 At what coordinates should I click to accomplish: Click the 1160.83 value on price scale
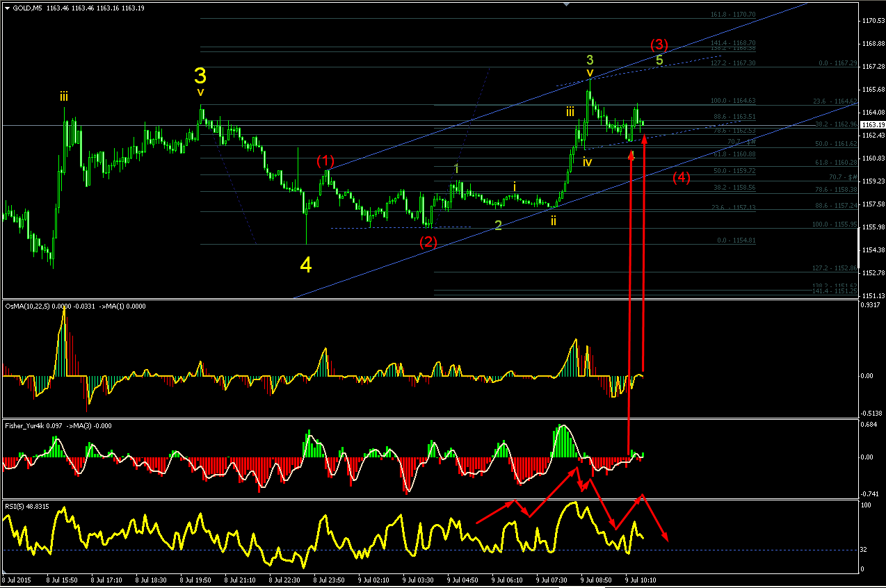[873, 158]
